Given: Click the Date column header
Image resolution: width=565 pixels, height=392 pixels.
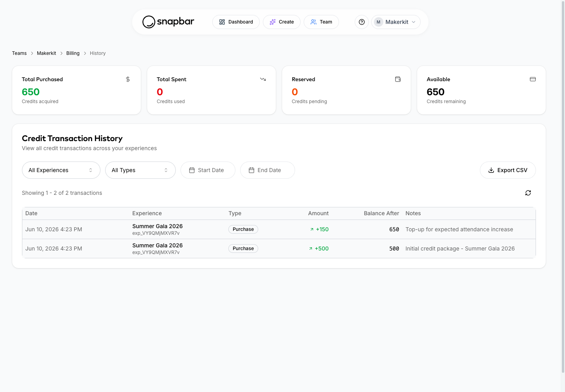Looking at the screenshot, I should 31,213.
